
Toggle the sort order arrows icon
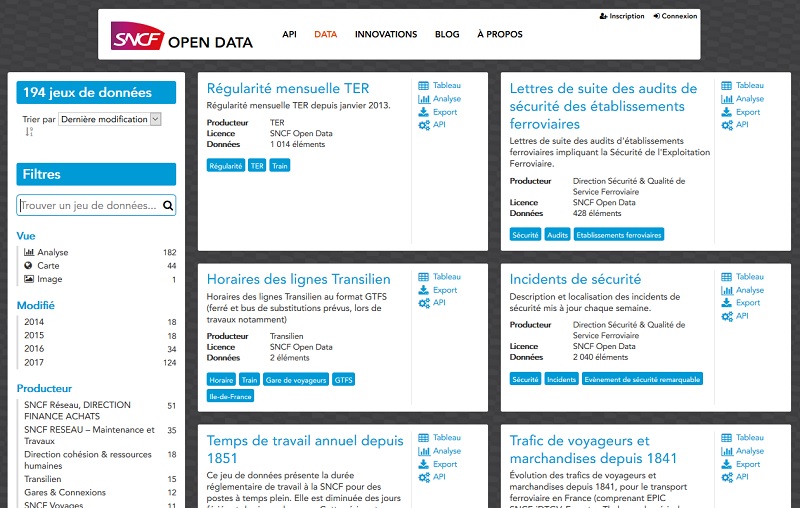(29, 132)
